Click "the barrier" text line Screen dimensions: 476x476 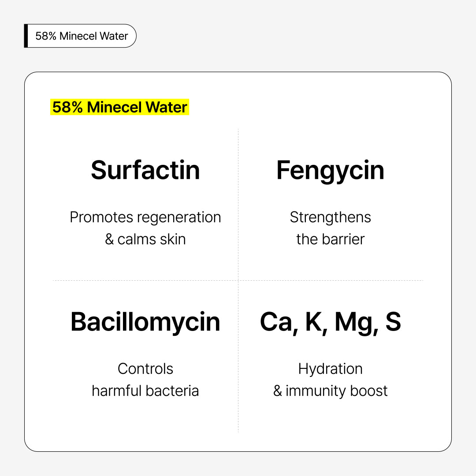(x=331, y=239)
